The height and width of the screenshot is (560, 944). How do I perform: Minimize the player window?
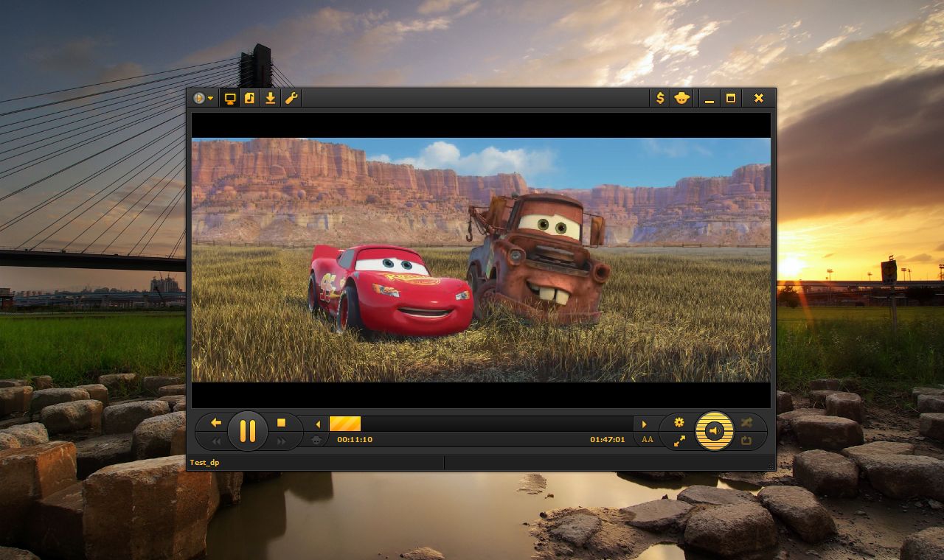709,98
